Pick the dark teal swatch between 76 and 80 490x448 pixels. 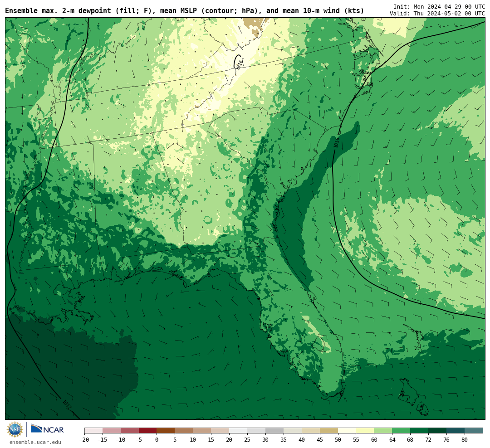coord(456,431)
